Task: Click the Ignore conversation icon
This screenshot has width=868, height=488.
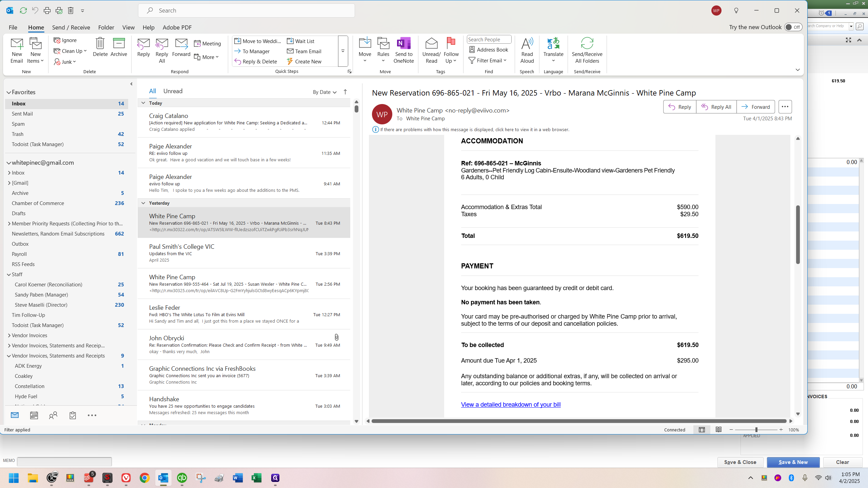Action: 65,40
